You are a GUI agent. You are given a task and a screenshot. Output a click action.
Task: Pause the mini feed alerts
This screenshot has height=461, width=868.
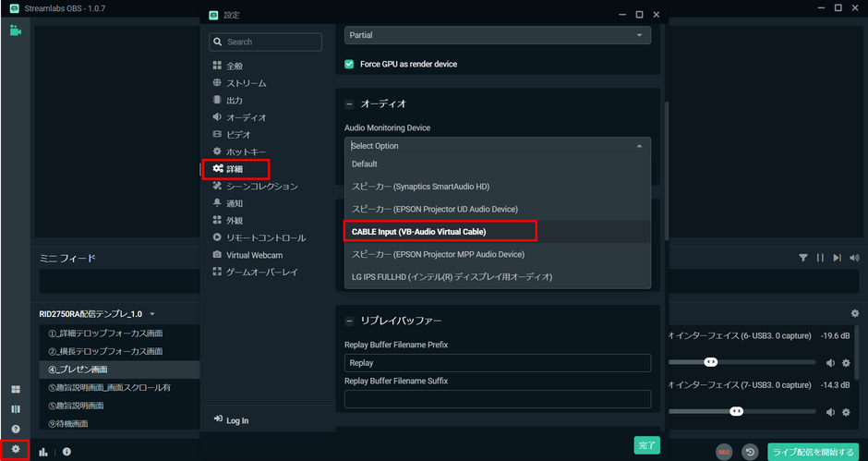click(x=820, y=258)
